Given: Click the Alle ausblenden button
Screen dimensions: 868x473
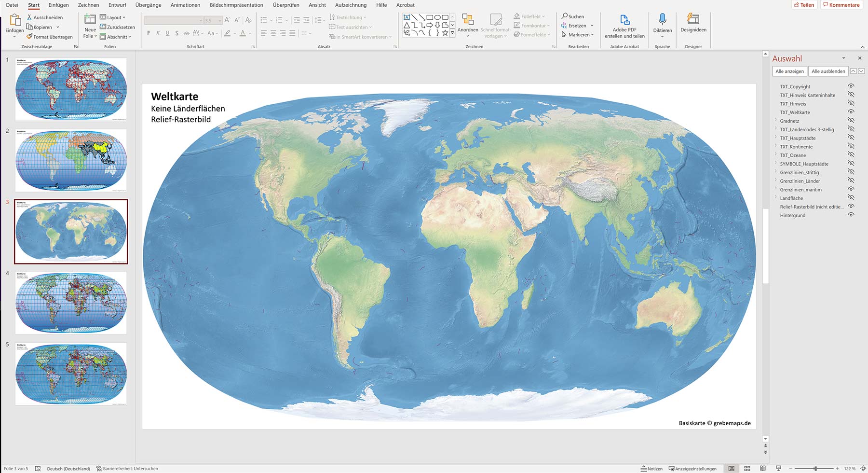Looking at the screenshot, I should [827, 70].
